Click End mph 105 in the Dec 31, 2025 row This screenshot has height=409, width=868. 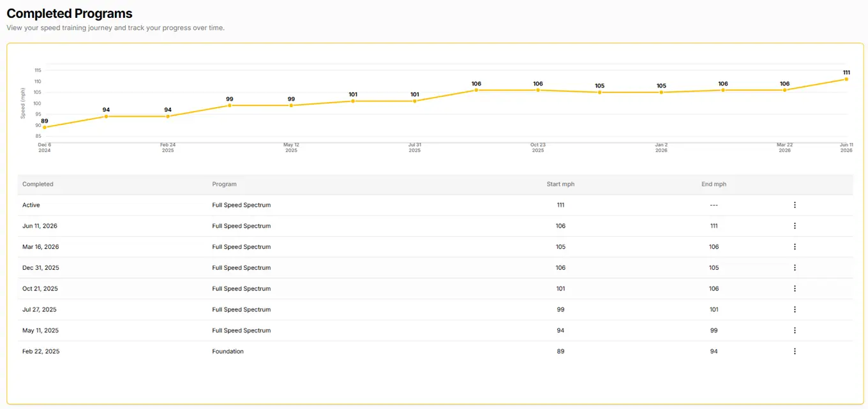tap(714, 268)
